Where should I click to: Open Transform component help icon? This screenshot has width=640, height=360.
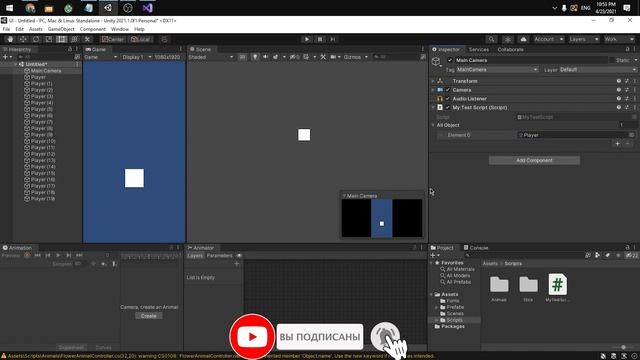pyautogui.click(x=619, y=81)
